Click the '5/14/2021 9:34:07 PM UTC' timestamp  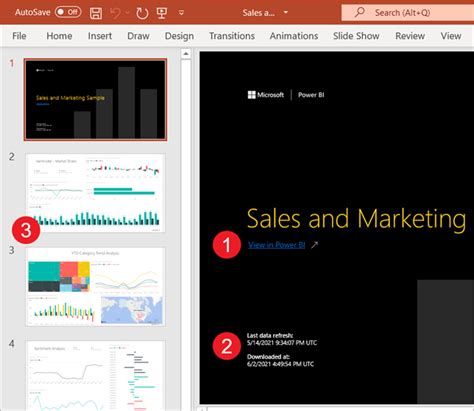point(282,343)
